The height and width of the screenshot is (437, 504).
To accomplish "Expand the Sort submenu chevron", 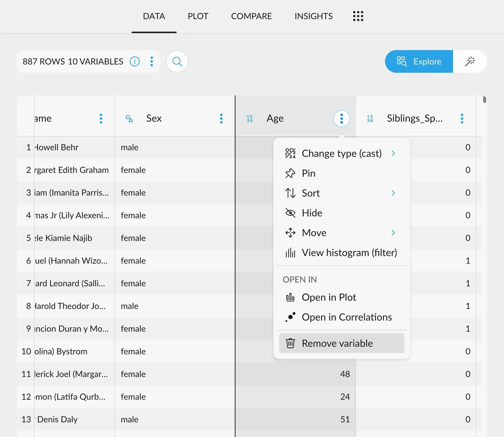I will tap(393, 193).
